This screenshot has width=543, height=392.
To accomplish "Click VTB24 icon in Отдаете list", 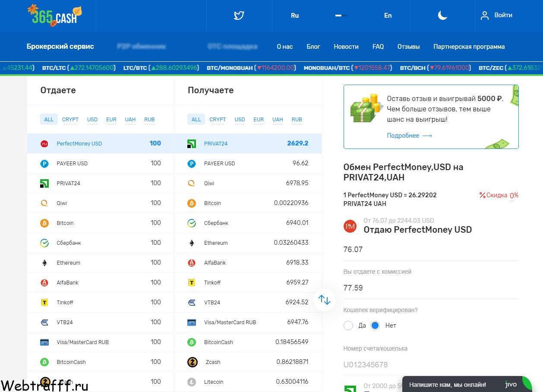I will [44, 322].
